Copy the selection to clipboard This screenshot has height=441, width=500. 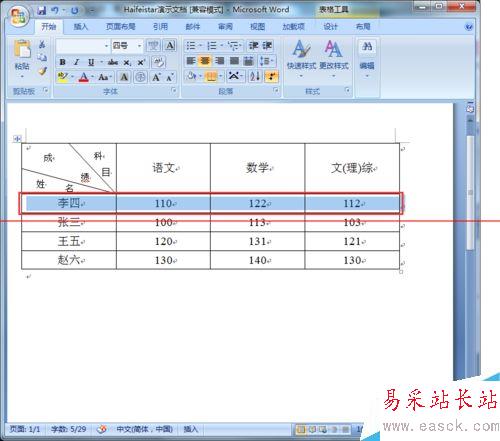[42, 57]
